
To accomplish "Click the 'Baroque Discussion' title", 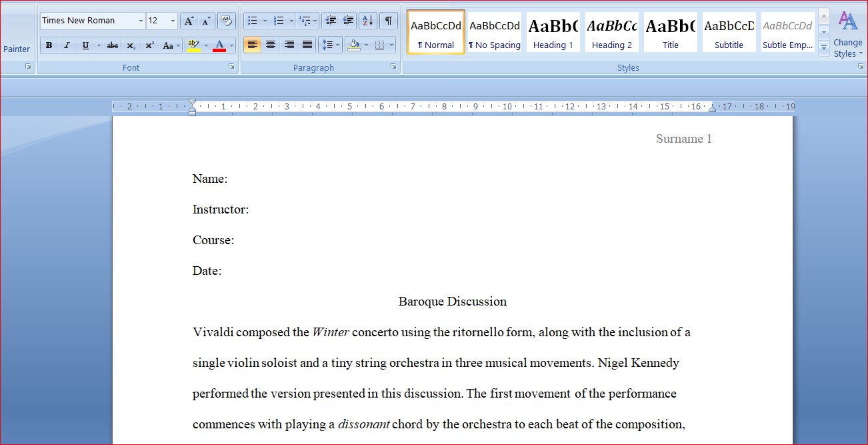I will [453, 302].
